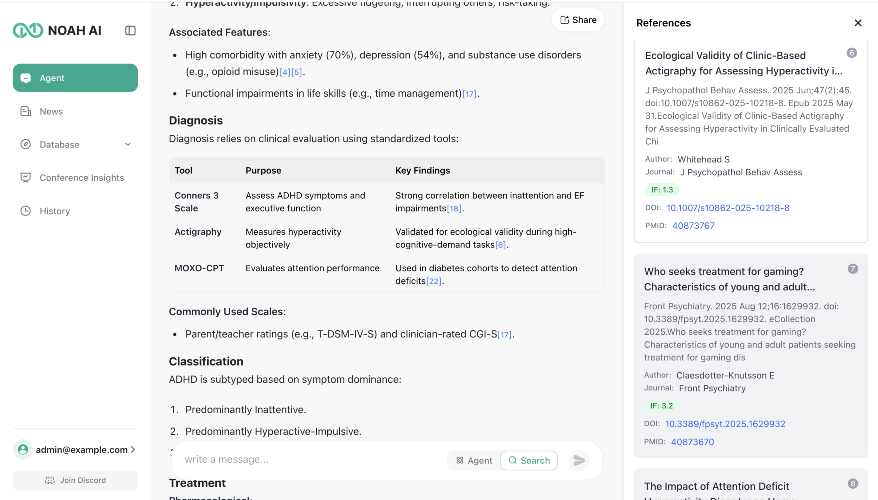
Task: Click the NOAH AI logo icon
Action: pyautogui.click(x=28, y=30)
